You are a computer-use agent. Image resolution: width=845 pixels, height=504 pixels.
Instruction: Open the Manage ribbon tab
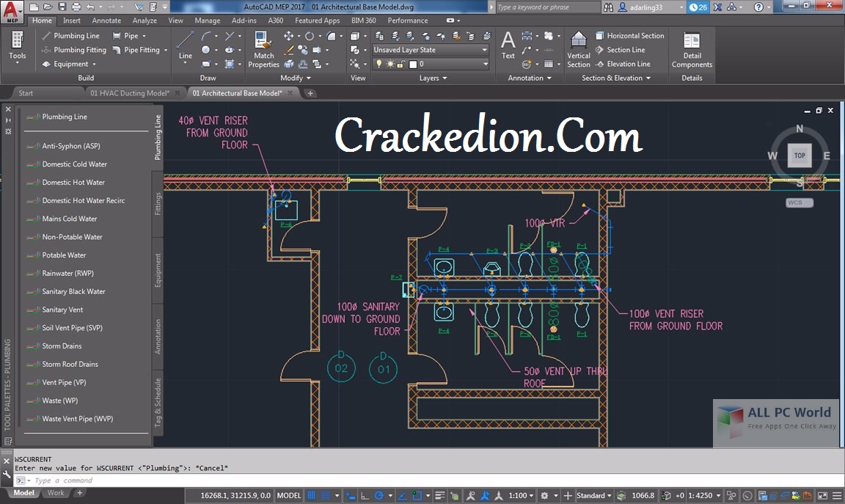208,21
